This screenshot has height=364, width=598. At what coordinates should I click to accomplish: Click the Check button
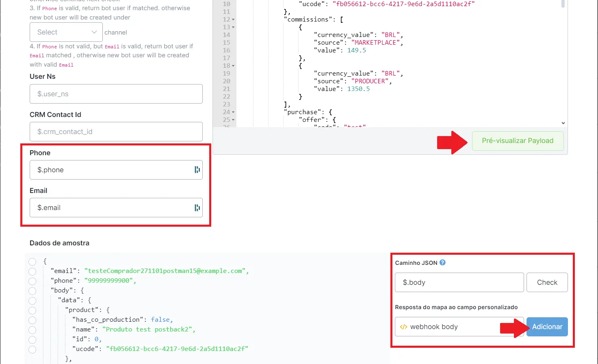pyautogui.click(x=547, y=282)
